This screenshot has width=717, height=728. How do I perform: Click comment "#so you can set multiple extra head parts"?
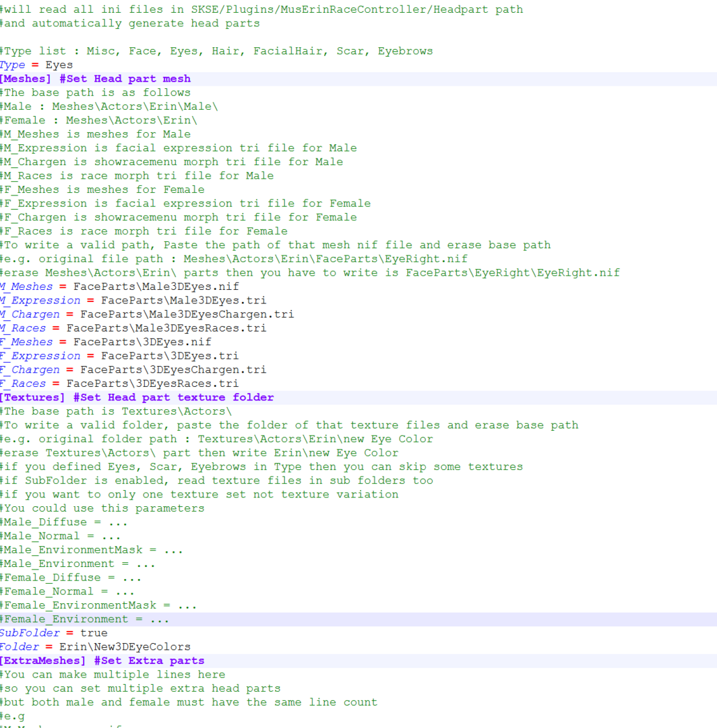(140, 688)
